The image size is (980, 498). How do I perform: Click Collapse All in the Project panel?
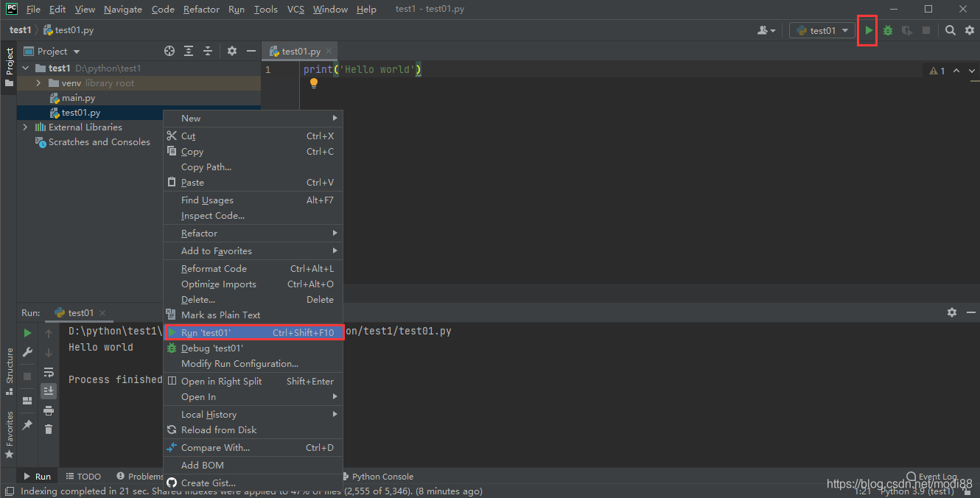click(207, 51)
